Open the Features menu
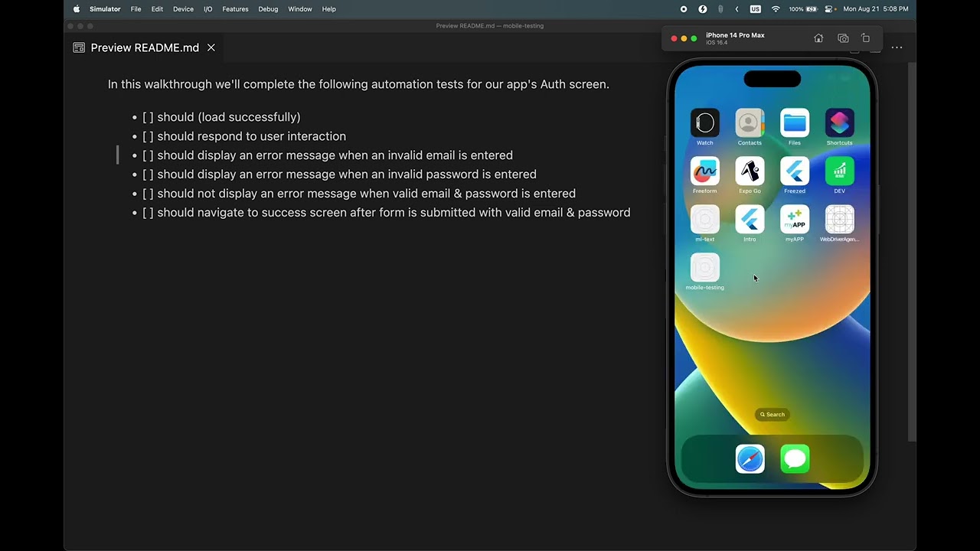Screen dimensions: 980x551 (x=235, y=9)
